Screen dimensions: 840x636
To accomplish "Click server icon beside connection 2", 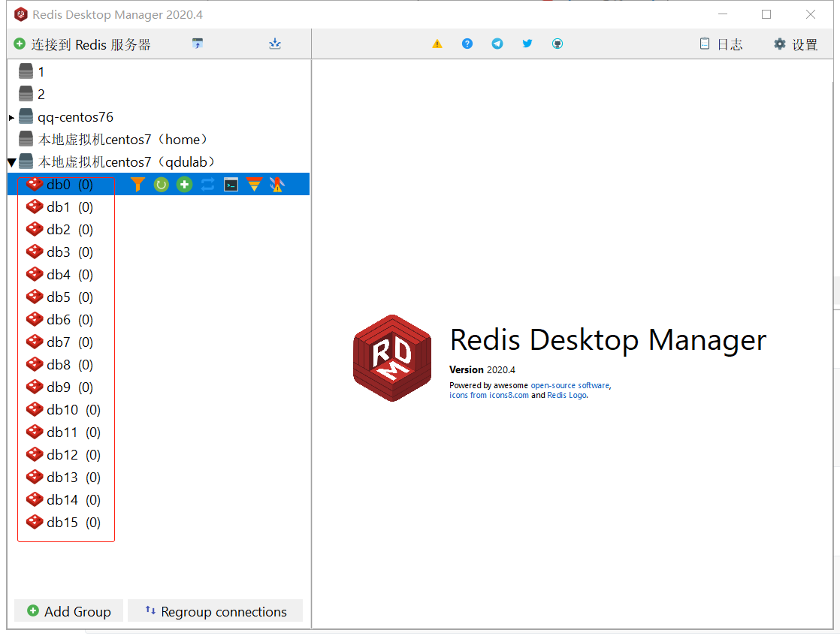I will pos(26,94).
